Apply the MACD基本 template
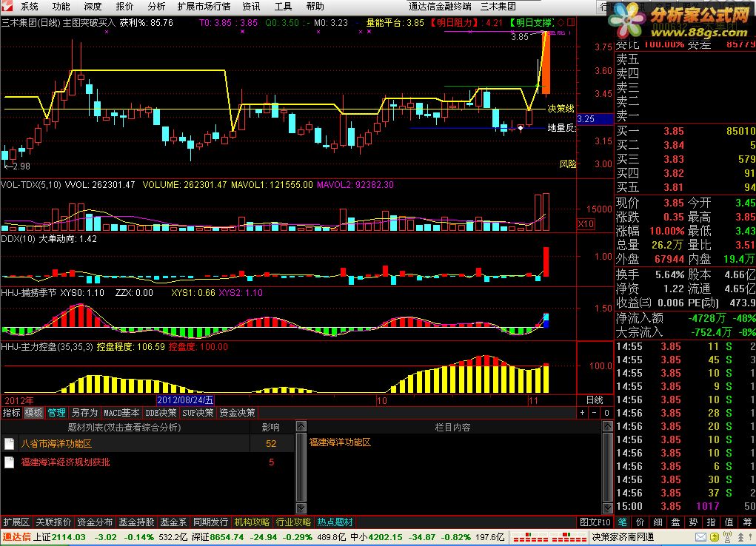Screen dimensions: 756x546 [121, 413]
